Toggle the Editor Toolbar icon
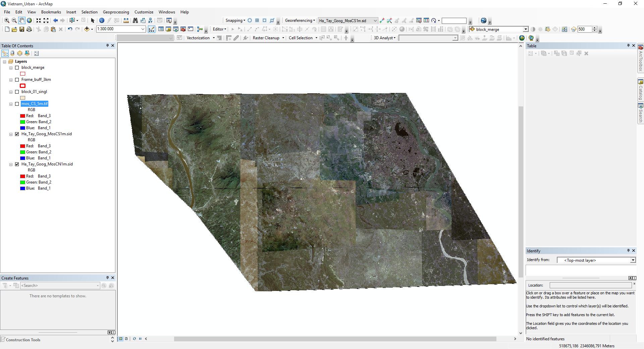This screenshot has height=349, width=644. click(x=152, y=29)
